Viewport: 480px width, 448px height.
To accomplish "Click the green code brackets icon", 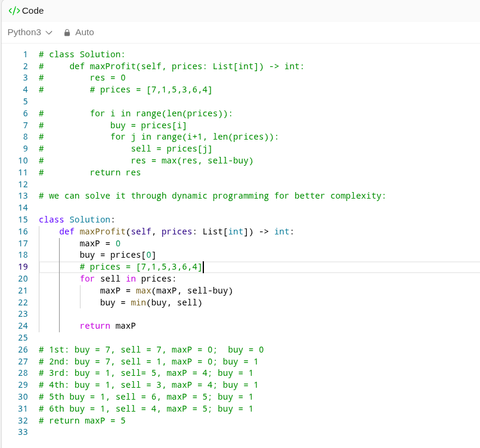I will click(x=14, y=11).
